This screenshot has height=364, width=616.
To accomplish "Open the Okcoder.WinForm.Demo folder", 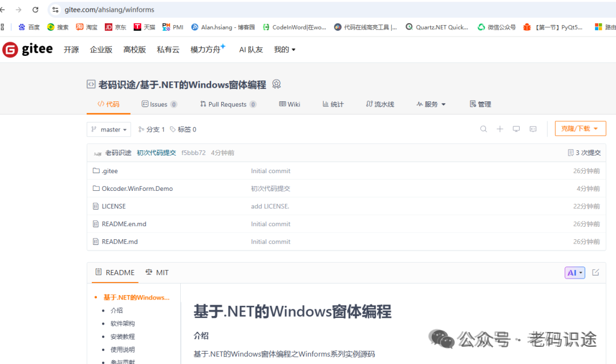I will tap(137, 189).
